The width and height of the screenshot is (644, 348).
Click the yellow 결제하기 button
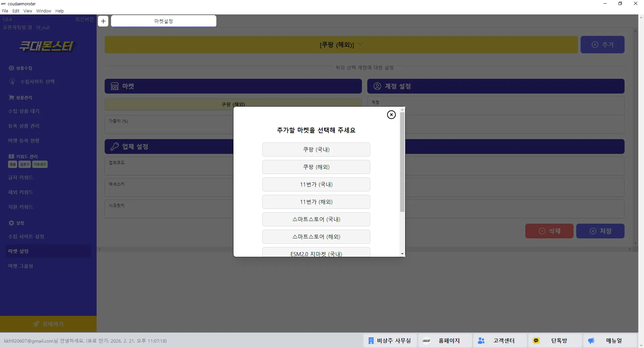click(48, 324)
